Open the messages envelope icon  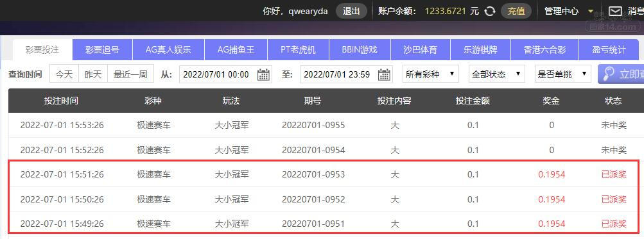click(615, 11)
